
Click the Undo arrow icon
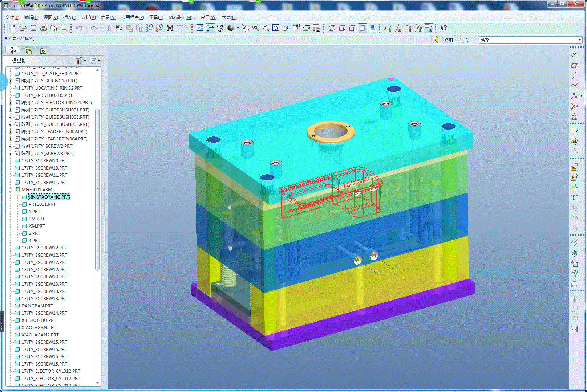79,28
